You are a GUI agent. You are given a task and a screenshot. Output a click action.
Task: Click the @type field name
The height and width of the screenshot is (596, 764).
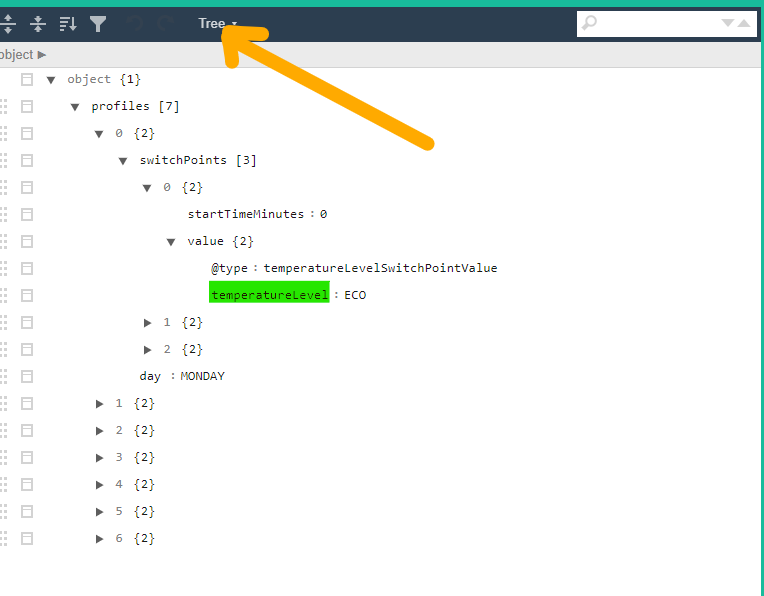(229, 268)
